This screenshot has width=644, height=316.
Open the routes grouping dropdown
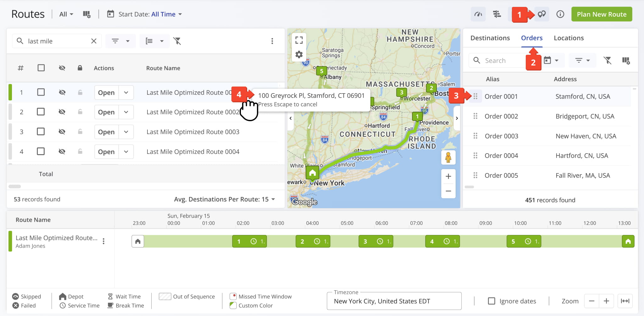click(155, 41)
